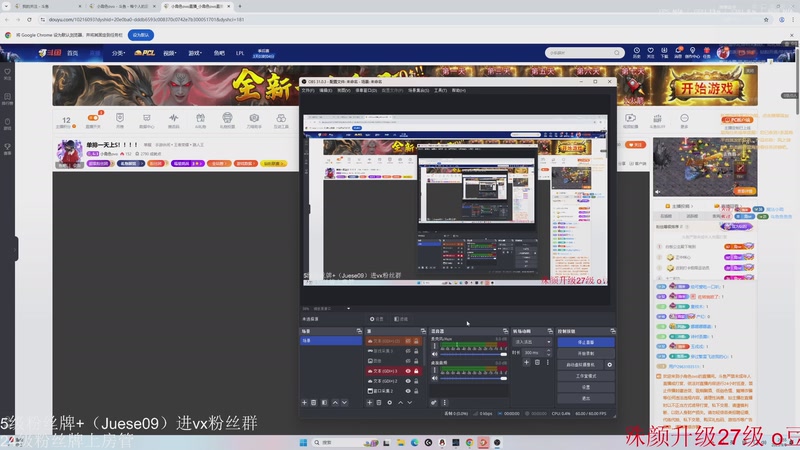
Task: Pop out the Controls dock
Action: coord(612,331)
